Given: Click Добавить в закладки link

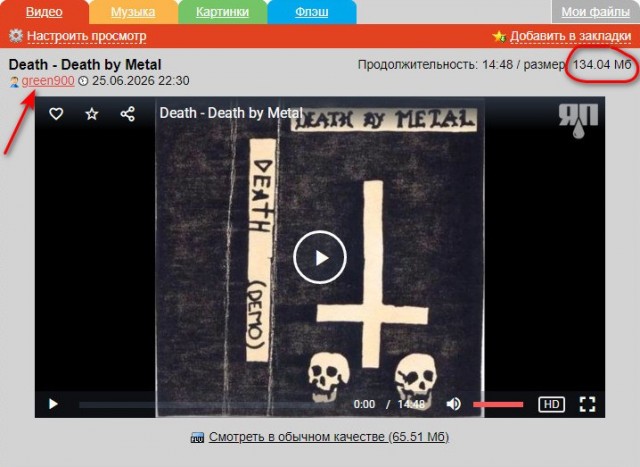Looking at the screenshot, I should 571,36.
